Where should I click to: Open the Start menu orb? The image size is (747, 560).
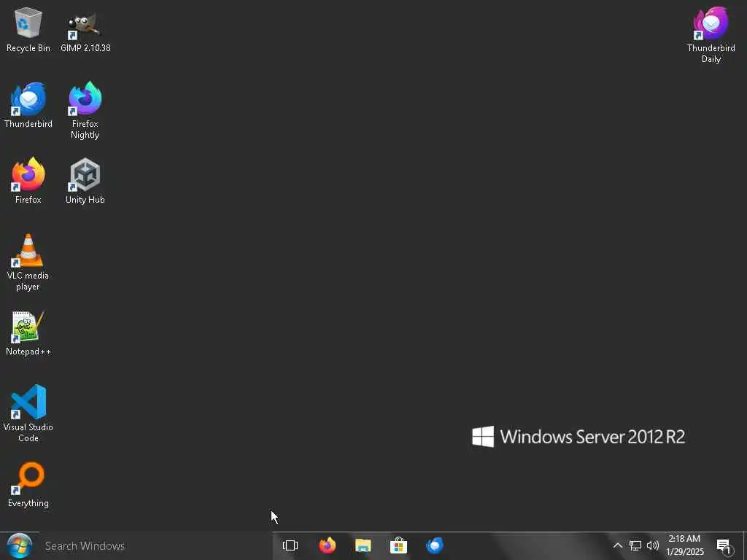(20, 545)
